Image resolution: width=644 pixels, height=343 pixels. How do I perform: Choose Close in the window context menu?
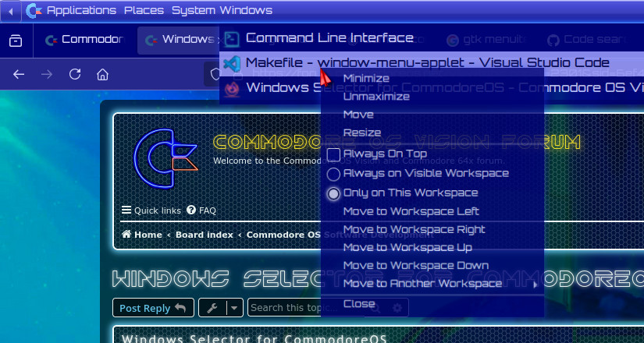click(x=432, y=304)
